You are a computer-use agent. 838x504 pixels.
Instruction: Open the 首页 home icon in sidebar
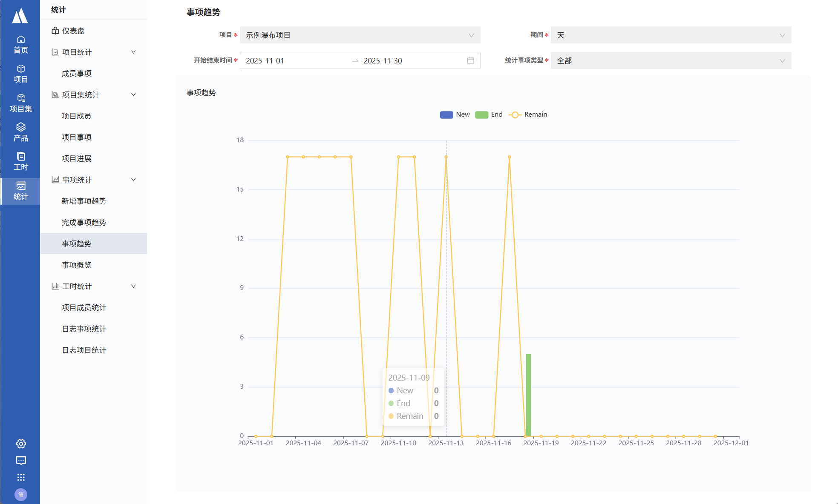tap(20, 44)
